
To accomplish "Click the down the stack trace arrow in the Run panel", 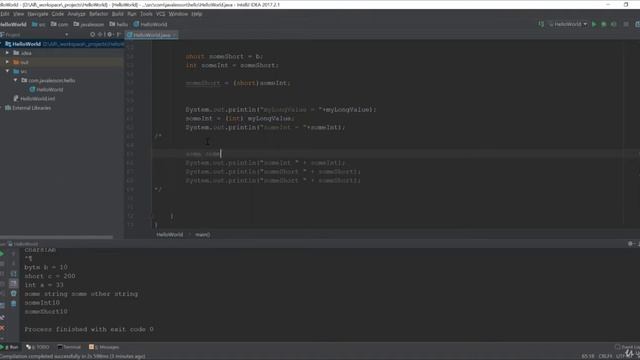I will tap(13, 264).
